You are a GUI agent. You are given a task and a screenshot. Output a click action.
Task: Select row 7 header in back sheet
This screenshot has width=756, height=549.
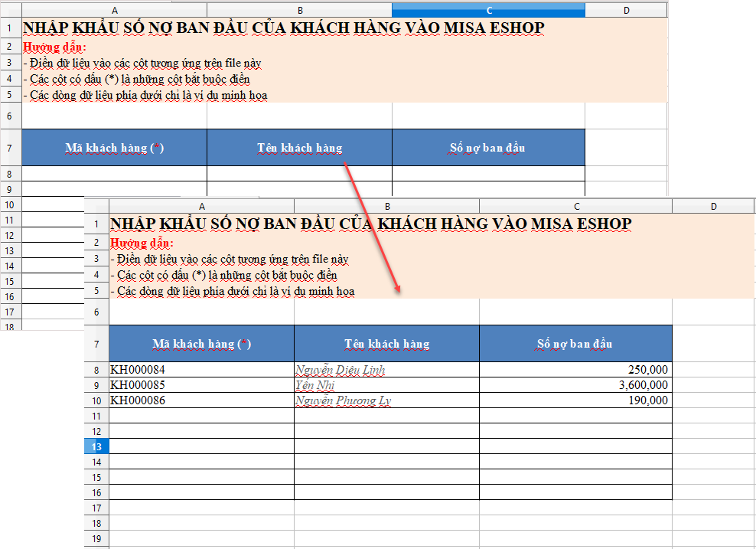[10, 148]
